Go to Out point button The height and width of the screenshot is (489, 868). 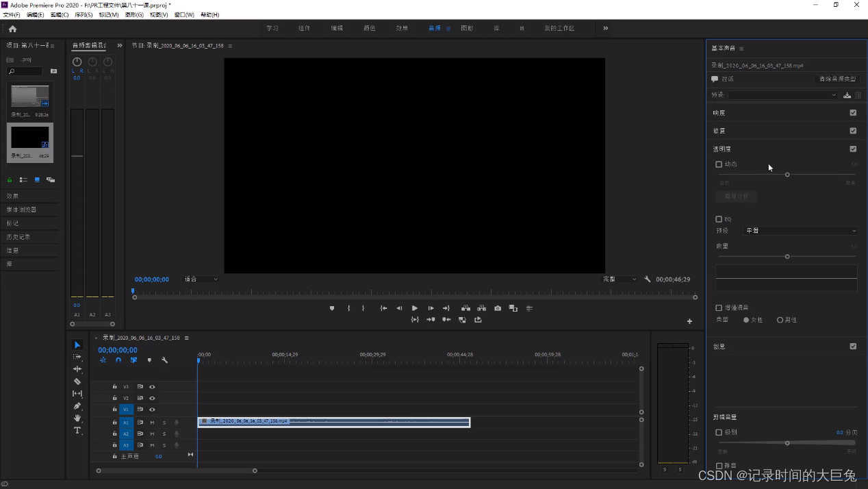pyautogui.click(x=446, y=308)
